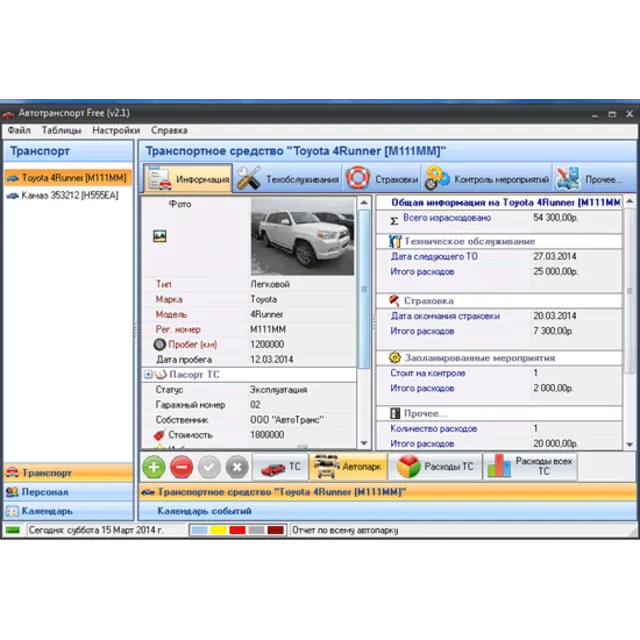Open the Настройки menu
The height and width of the screenshot is (640, 640).
pos(116,130)
